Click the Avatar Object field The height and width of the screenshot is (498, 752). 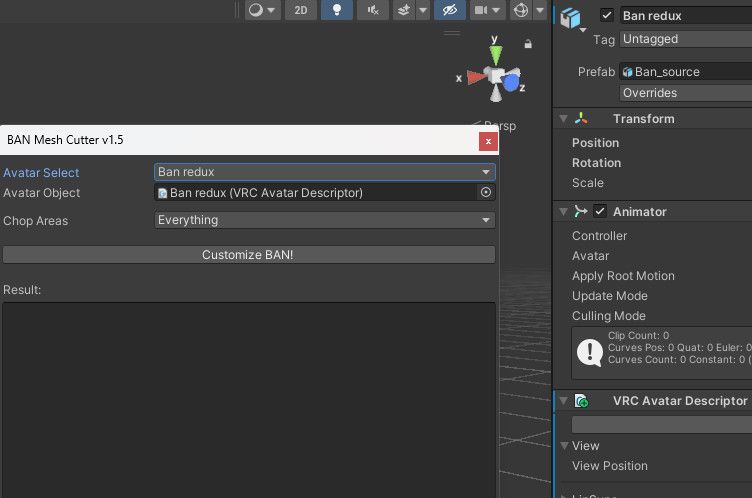coord(316,192)
